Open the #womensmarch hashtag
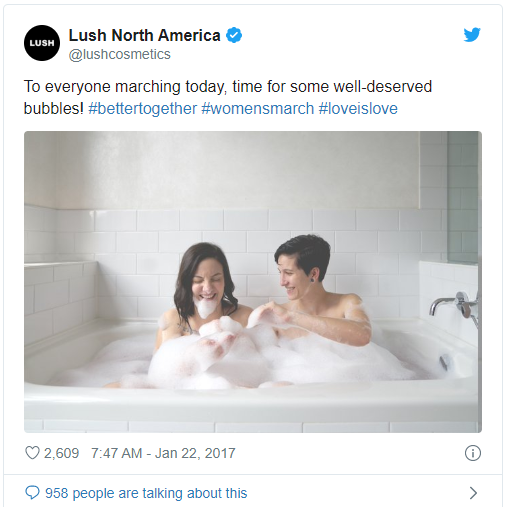 258,109
